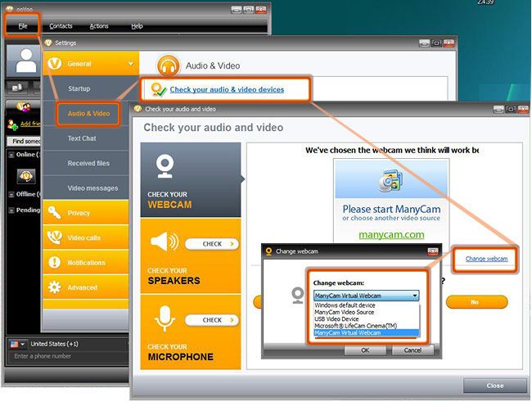
Task: Click the manycam.com link
Action: tap(391, 234)
